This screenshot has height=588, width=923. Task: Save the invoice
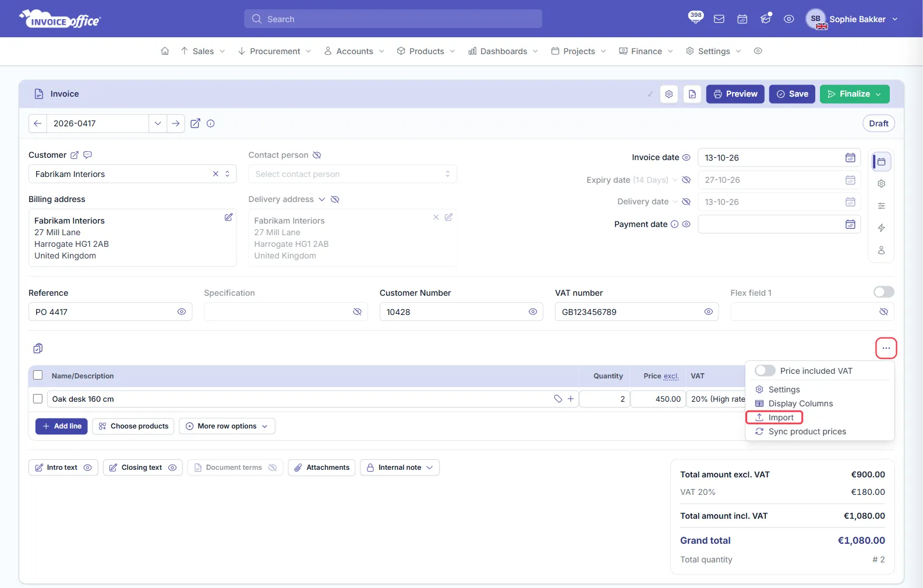click(x=792, y=94)
